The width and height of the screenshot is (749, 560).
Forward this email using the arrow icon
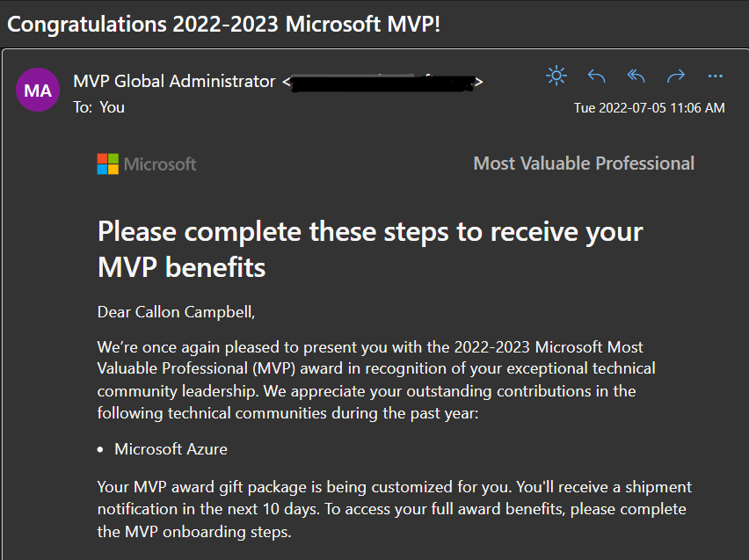coord(676,76)
